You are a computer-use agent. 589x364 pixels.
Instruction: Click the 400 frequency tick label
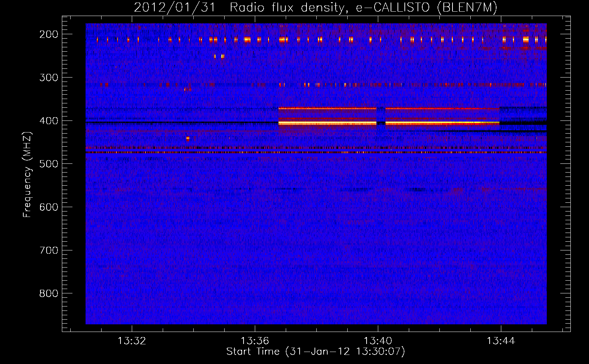[x=49, y=121]
